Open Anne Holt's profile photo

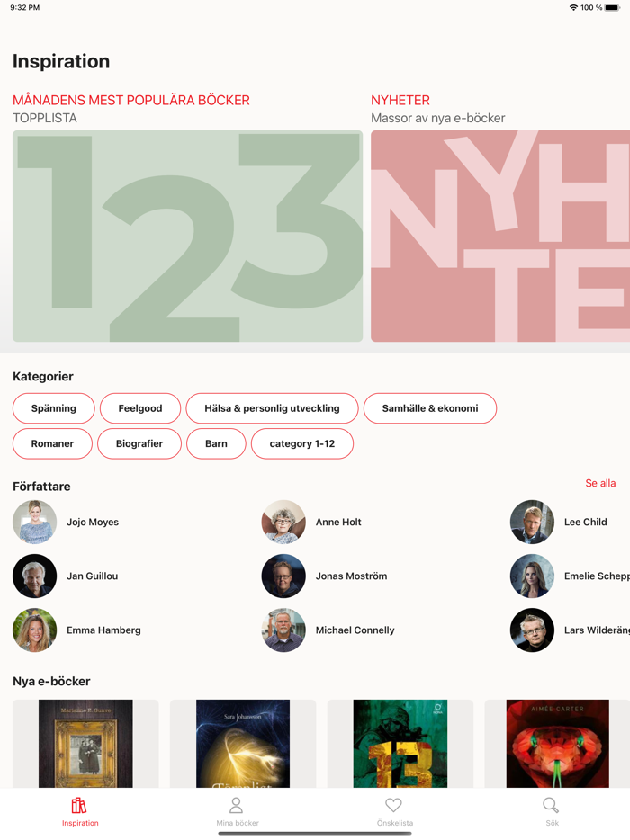tap(283, 522)
